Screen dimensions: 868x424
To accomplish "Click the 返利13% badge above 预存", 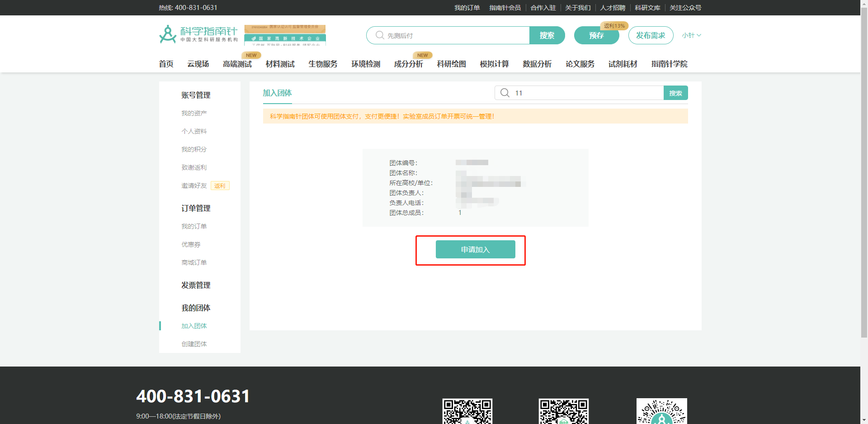I will [615, 26].
